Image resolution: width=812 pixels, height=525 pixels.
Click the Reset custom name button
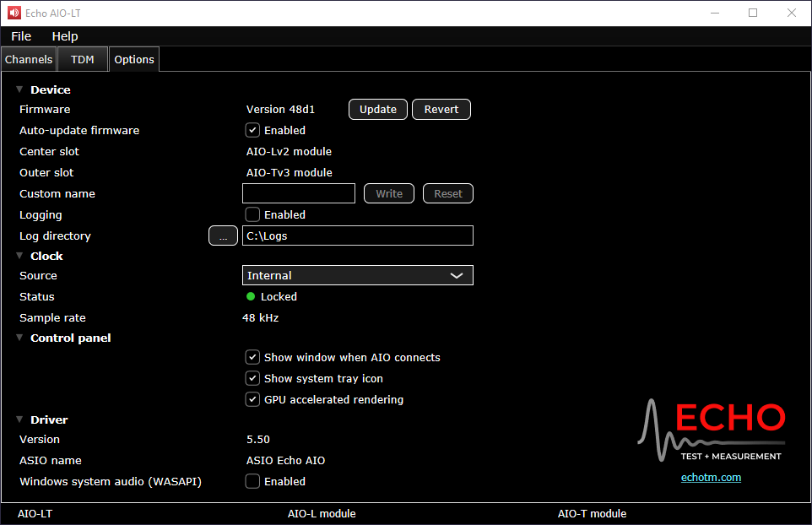pos(448,193)
